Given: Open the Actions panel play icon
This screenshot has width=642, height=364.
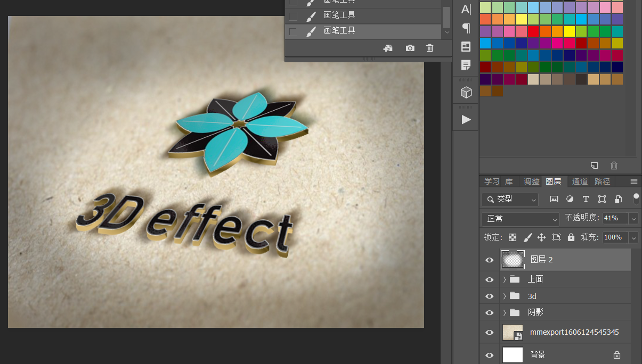Looking at the screenshot, I should coord(466,120).
